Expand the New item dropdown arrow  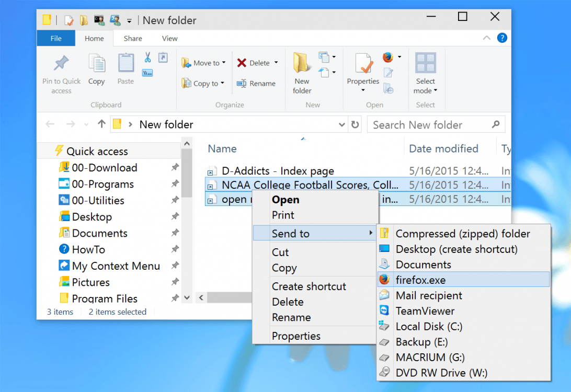[x=334, y=57]
